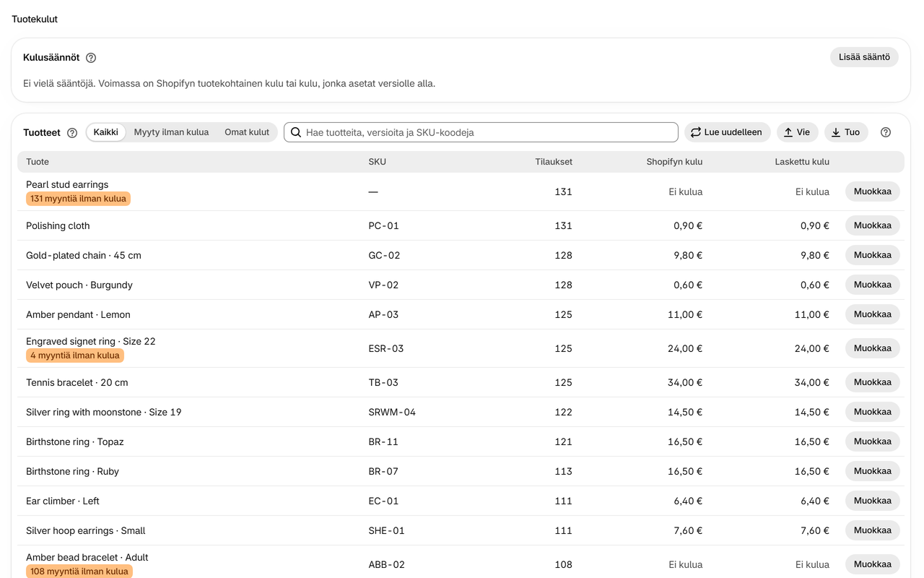This screenshot has height=578, width=924.
Task: Open Muokkaa for Polishing cloth
Action: [x=873, y=225]
